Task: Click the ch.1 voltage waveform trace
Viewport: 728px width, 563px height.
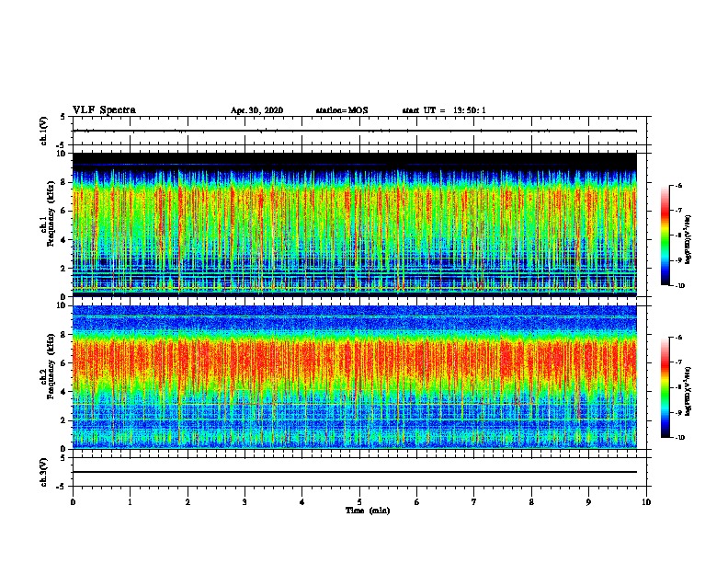Action: pos(355,131)
